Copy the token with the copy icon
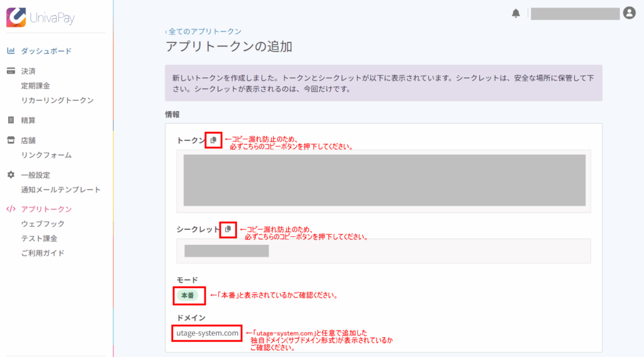 (x=213, y=140)
